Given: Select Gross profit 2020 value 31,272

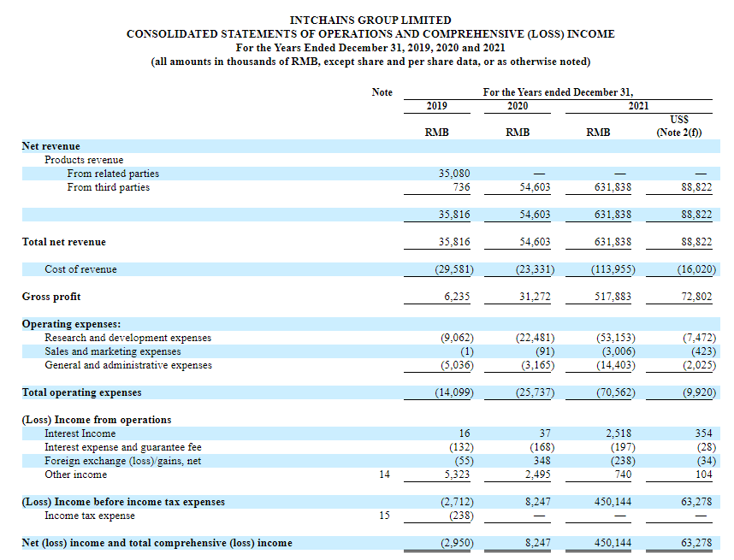Looking at the screenshot, I should click(535, 297).
